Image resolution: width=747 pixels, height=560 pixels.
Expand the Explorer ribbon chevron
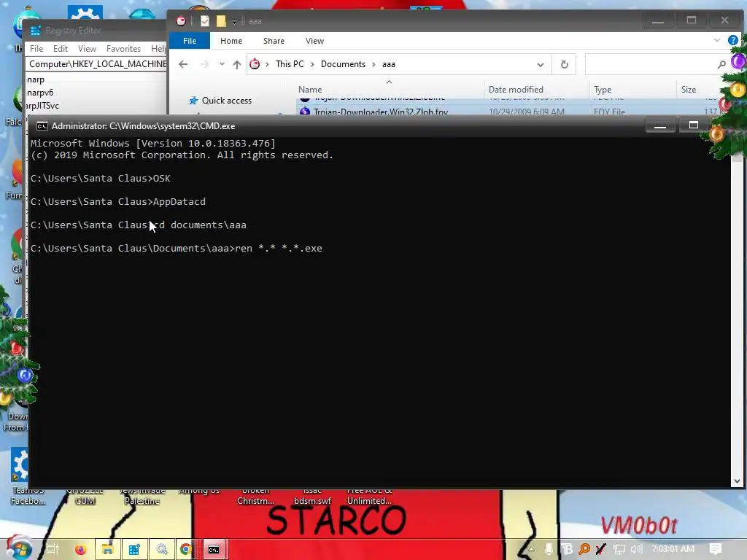click(716, 41)
